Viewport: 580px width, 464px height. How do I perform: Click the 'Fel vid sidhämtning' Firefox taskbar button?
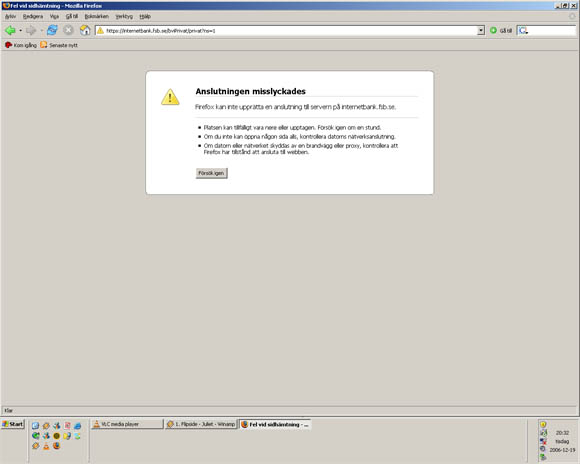pos(275,424)
